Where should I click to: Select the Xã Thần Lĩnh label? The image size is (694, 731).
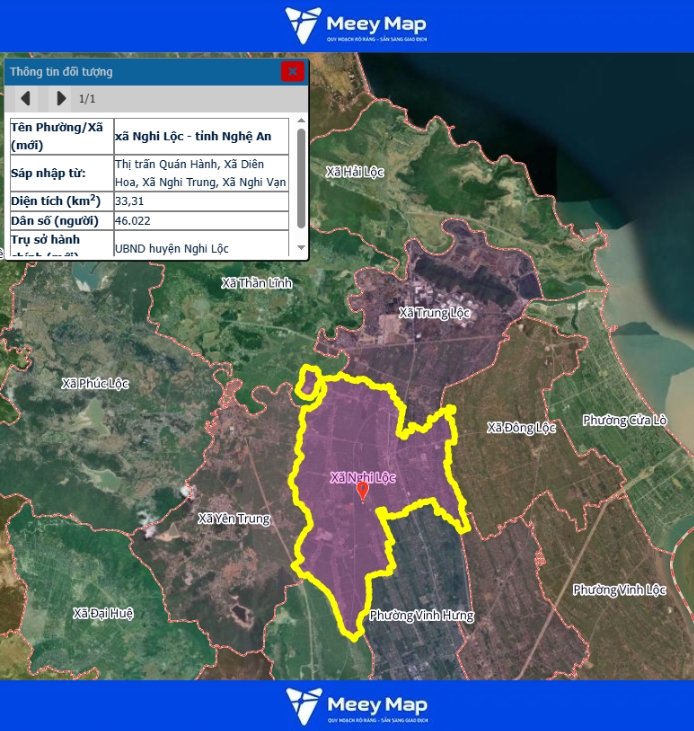(257, 283)
